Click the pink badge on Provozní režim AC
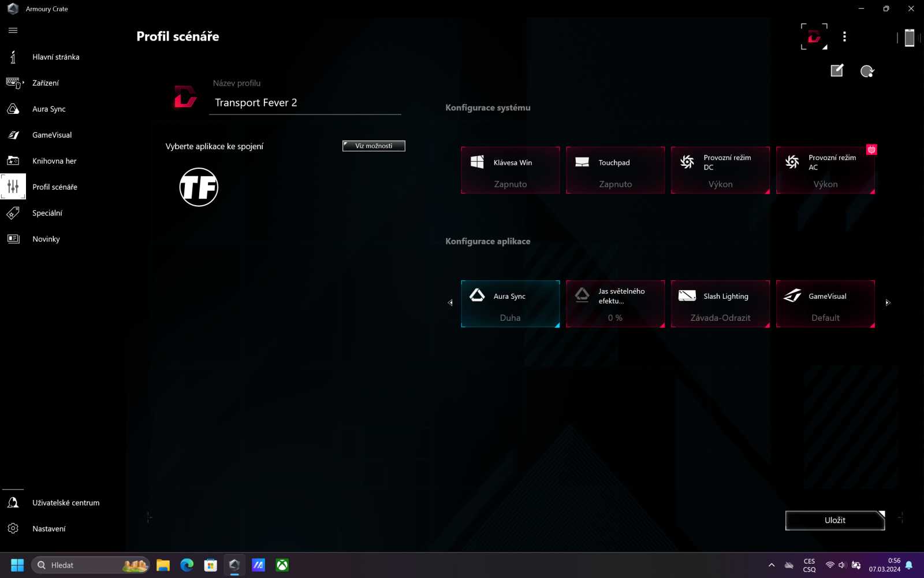This screenshot has width=924, height=578. pos(871,150)
